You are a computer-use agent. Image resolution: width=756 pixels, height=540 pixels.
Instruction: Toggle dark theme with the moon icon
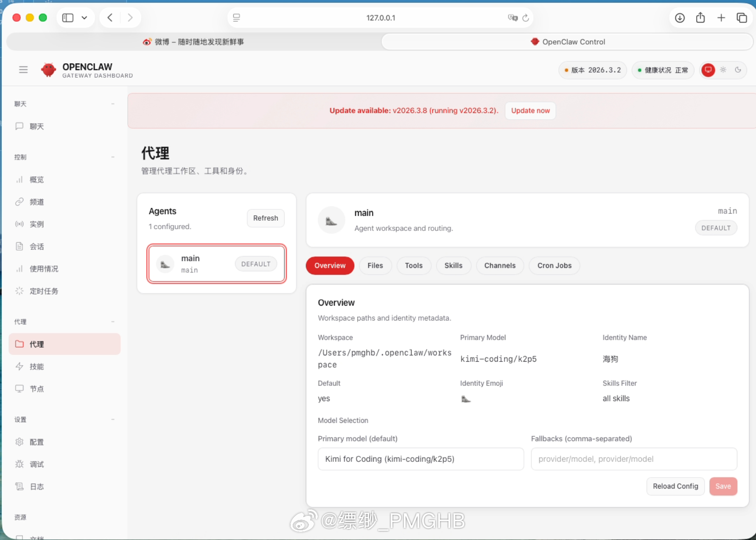click(738, 70)
